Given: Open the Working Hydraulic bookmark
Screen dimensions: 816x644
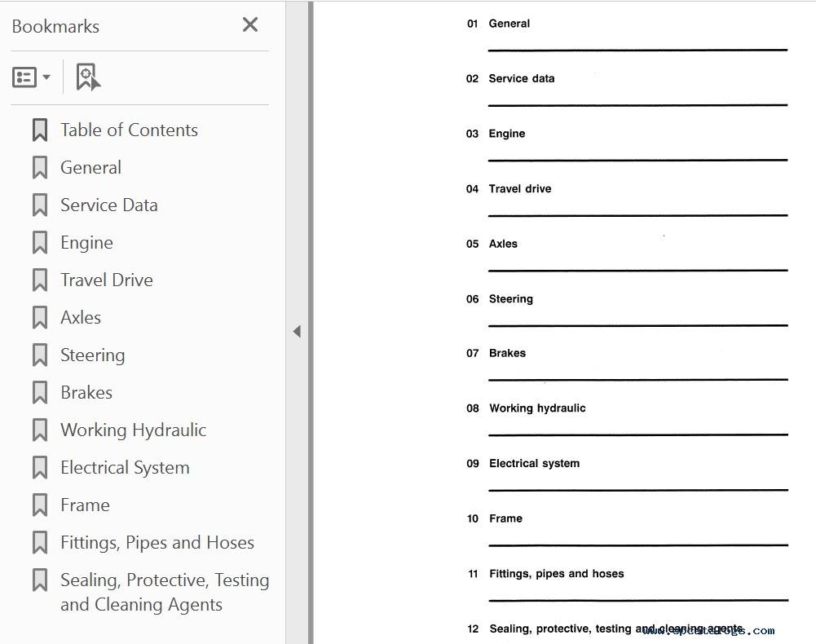Looking at the screenshot, I should click(133, 430).
